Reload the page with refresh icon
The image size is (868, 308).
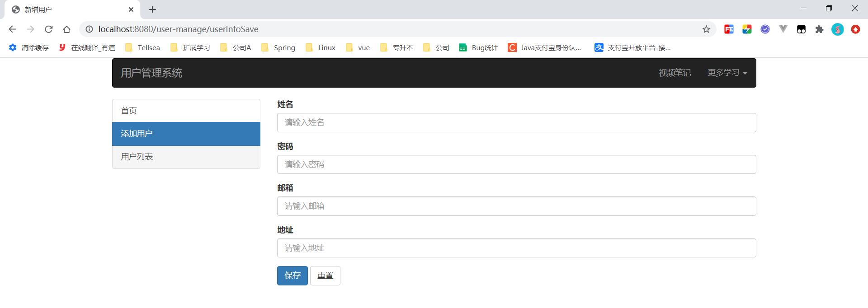tap(48, 29)
